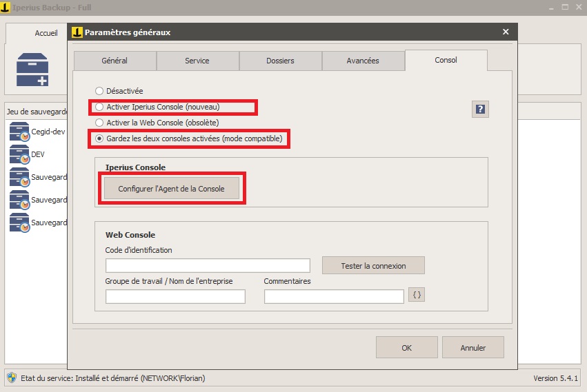Click Configurer l'Agent de la Console
Screen dimensions: 587x392
[172, 189]
